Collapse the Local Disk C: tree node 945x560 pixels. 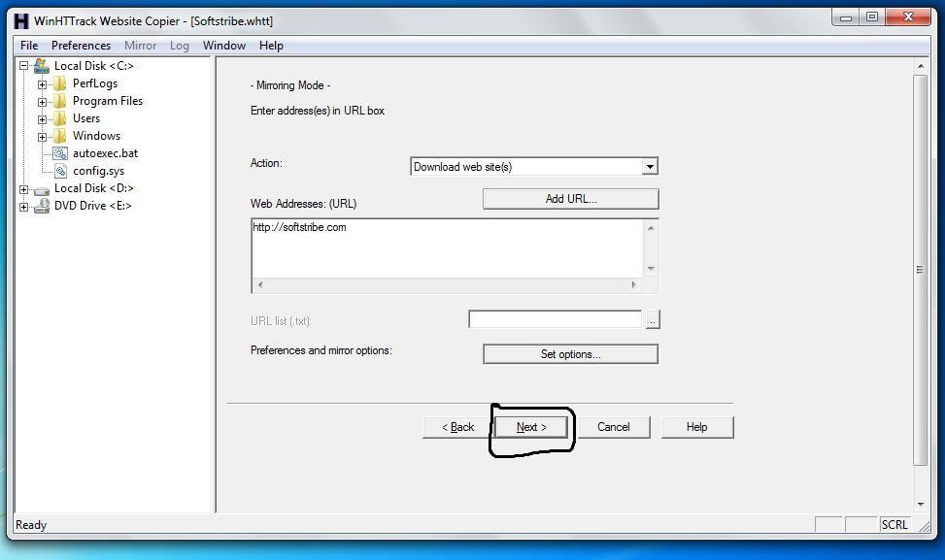[x=22, y=65]
